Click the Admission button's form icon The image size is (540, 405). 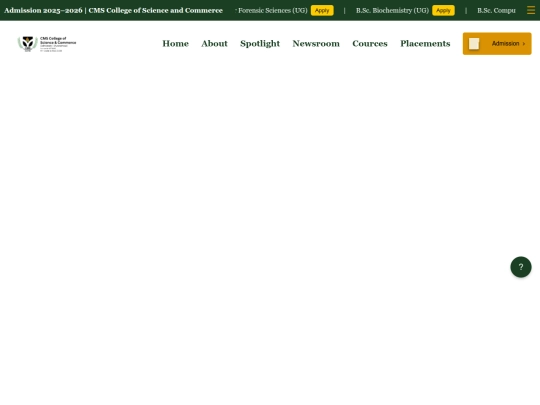[x=474, y=44]
